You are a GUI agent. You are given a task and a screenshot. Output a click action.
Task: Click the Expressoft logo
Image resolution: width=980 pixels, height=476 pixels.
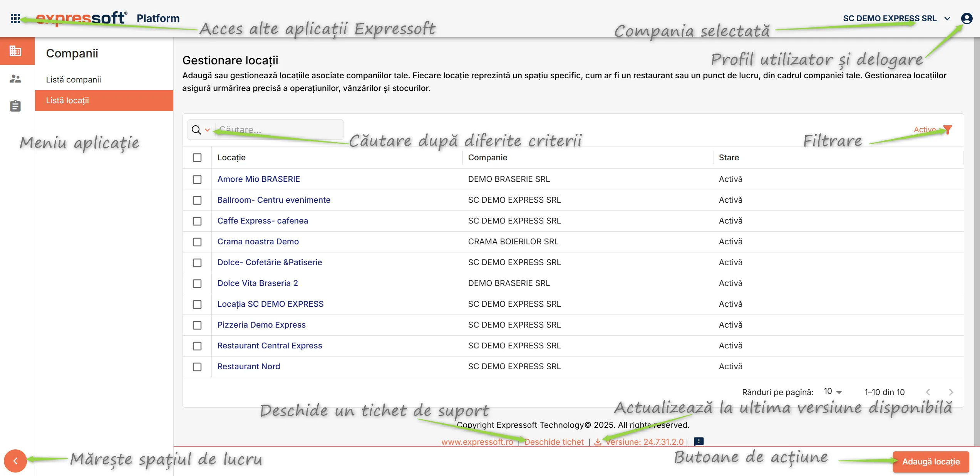[x=81, y=18]
